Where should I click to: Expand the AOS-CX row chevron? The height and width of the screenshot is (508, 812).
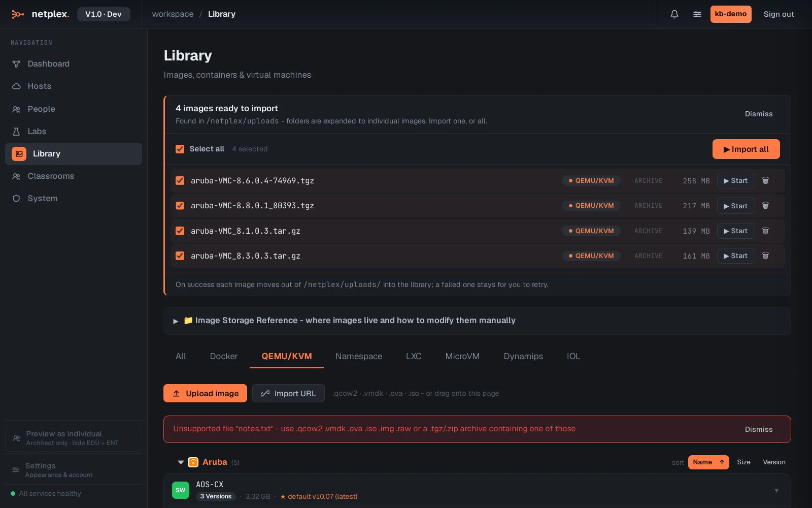(776, 491)
